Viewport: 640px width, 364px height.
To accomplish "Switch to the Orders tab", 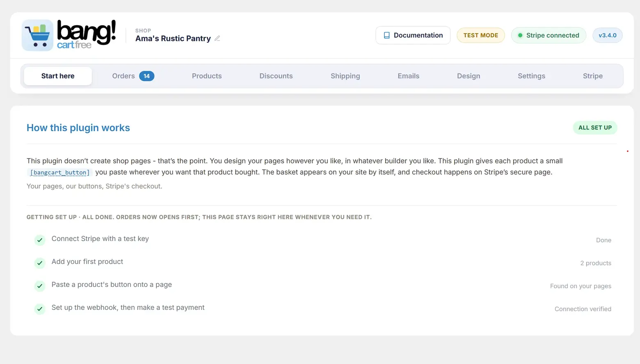I will (133, 76).
